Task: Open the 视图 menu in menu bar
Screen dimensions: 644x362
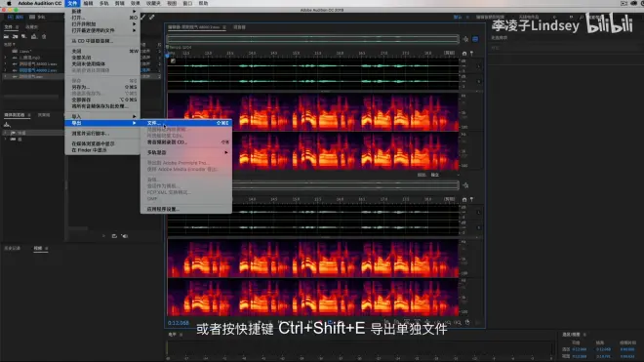Action: 172,3
